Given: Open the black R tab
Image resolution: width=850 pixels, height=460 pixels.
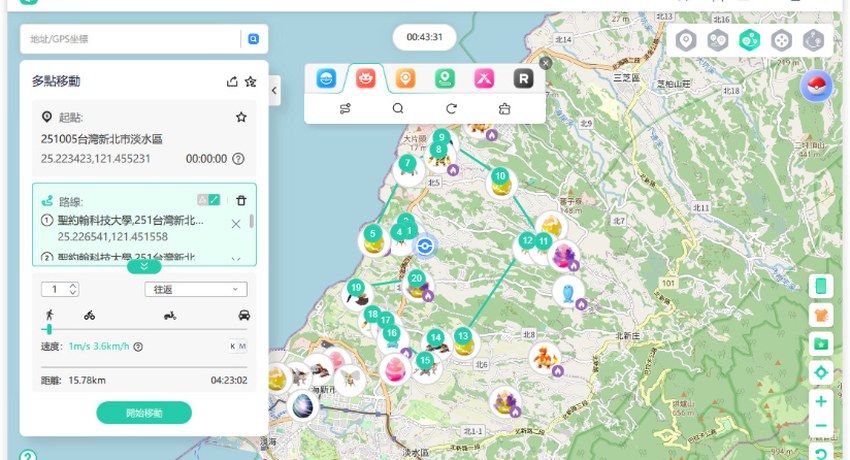Looking at the screenshot, I should pyautogui.click(x=524, y=79).
